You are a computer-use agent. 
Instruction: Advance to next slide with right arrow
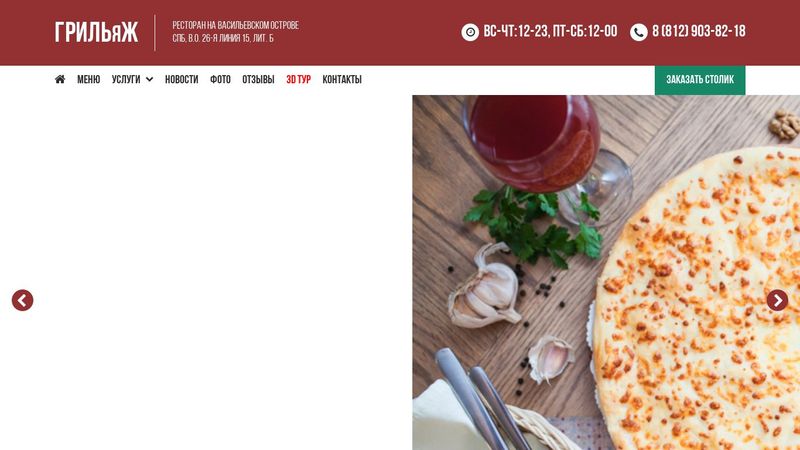tap(777, 300)
